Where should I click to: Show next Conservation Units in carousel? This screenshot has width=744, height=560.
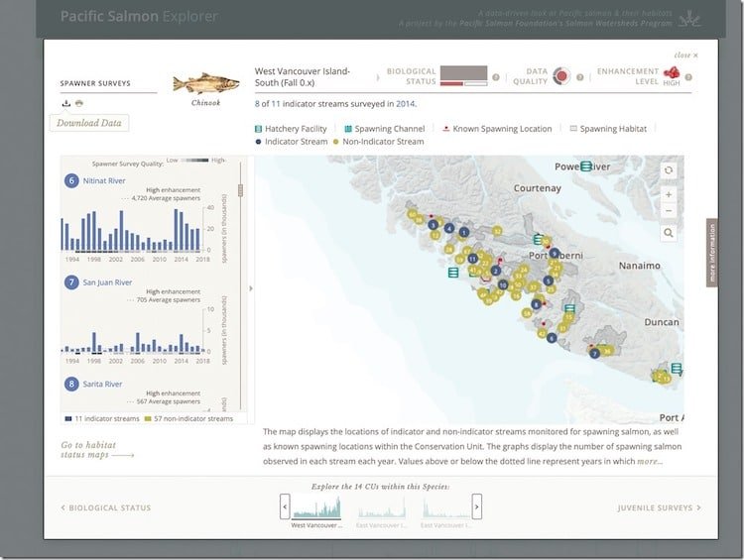coord(477,506)
